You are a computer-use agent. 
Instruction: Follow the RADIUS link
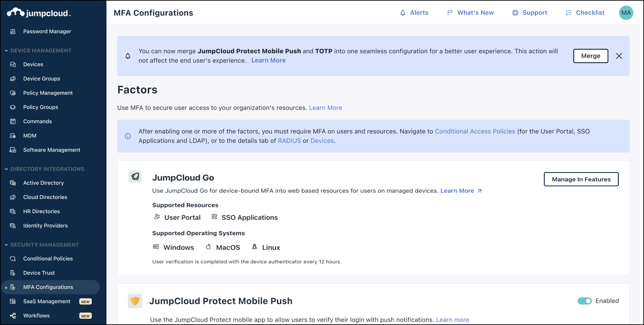[290, 141]
